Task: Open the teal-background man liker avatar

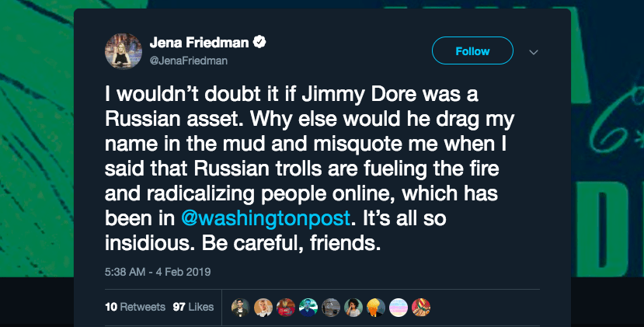Action: (x=308, y=307)
